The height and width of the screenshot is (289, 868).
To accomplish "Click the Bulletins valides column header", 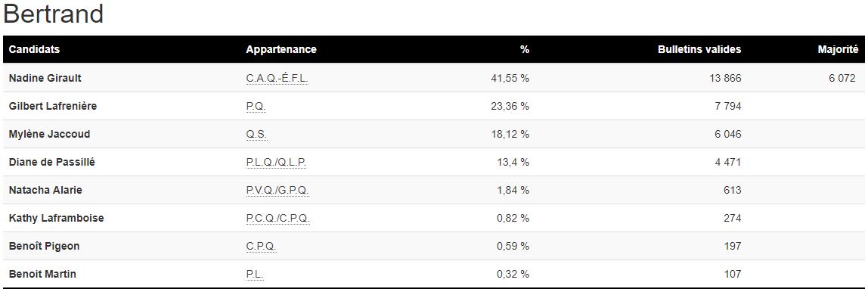I will [x=699, y=49].
